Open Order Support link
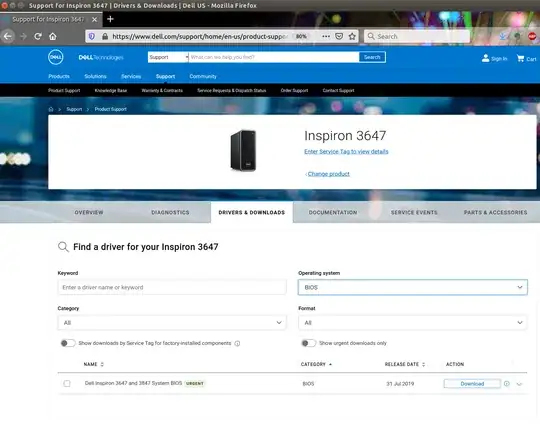540x424 pixels. [294, 90]
